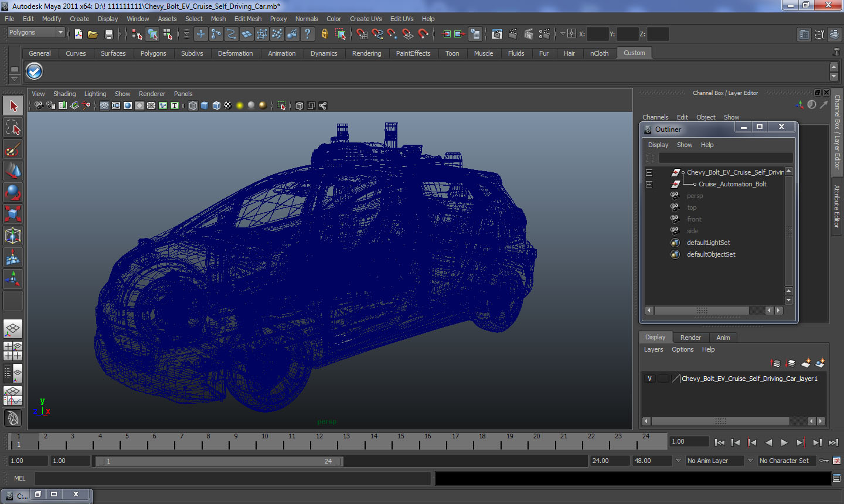Open the Outliner Display menu

pyautogui.click(x=658, y=145)
